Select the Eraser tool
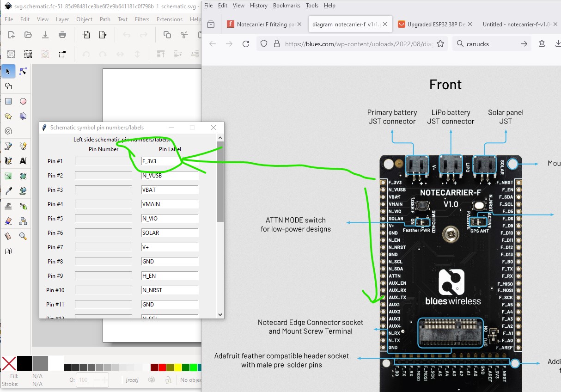Screen dimensions: 561x392 point(8,221)
